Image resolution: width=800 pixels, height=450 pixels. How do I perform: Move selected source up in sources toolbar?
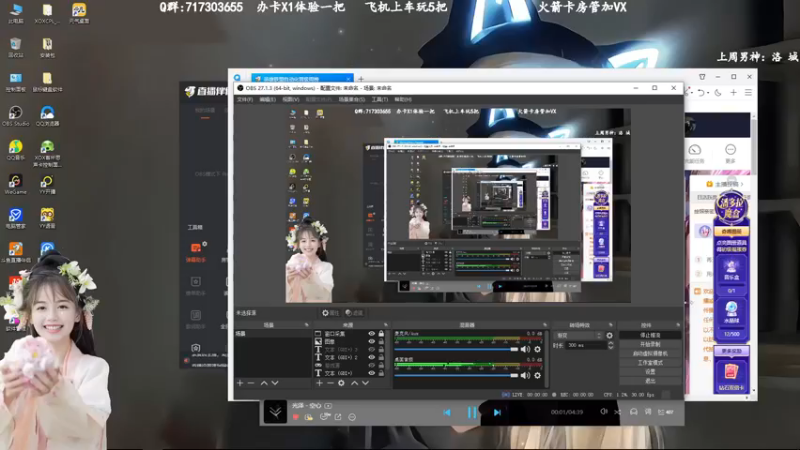point(354,383)
